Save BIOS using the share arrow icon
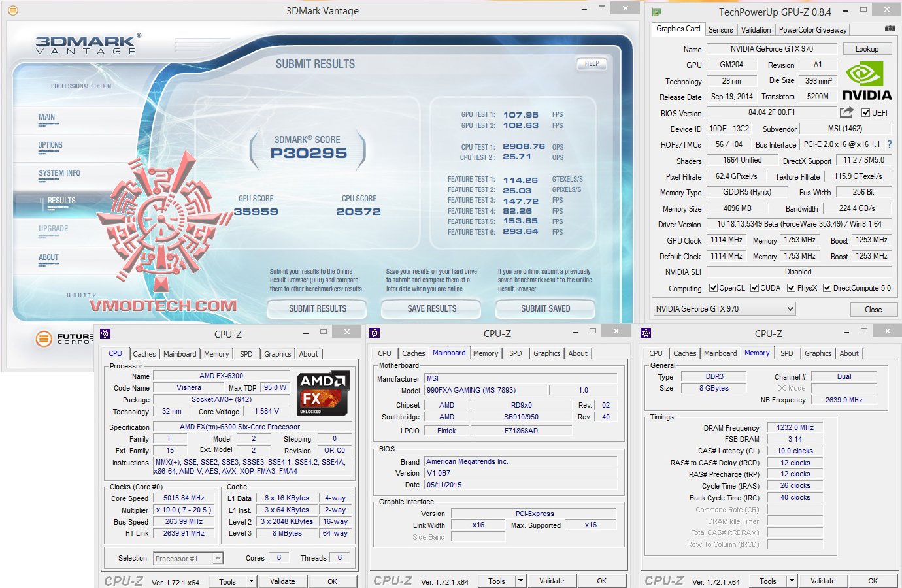Screen dimensions: 902x588 pyautogui.click(x=847, y=112)
